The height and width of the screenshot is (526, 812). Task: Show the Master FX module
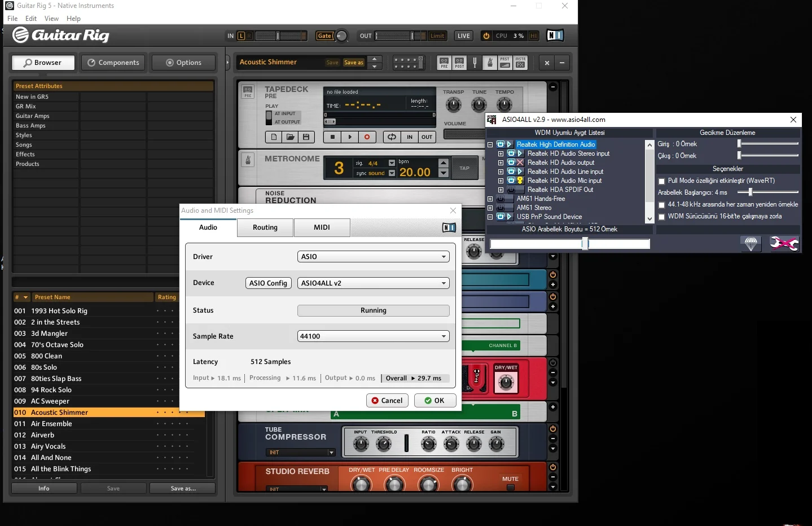[x=520, y=63]
